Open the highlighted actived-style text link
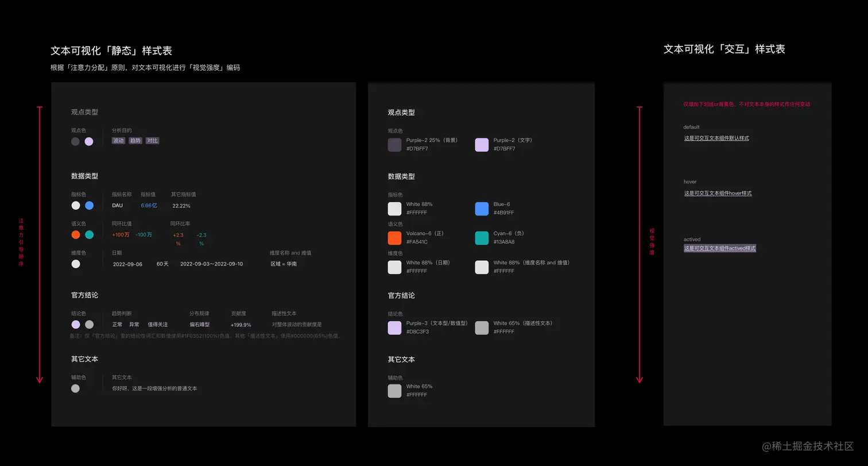This screenshot has height=466, width=868. (x=720, y=248)
